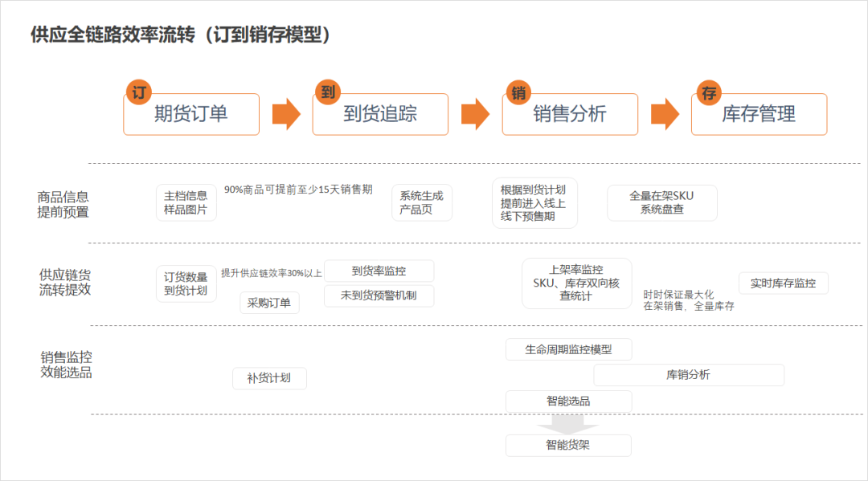Click the row label 供应链货流转提效
868x481 pixels.
tap(65, 283)
